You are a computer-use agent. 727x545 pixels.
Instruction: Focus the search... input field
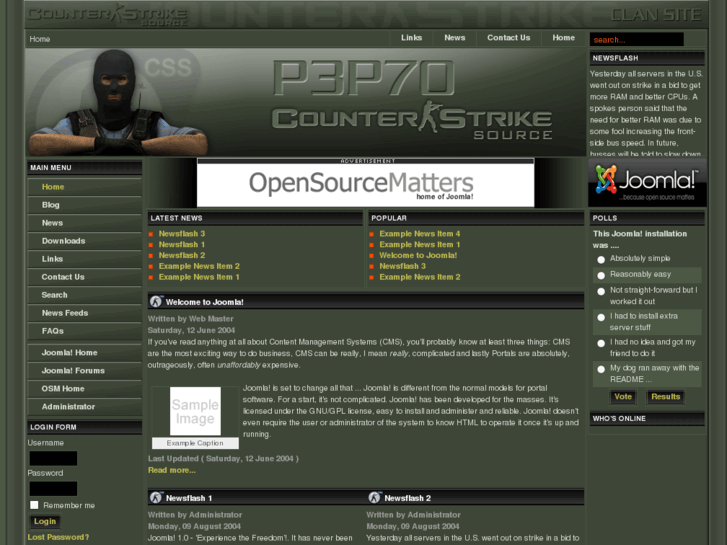pyautogui.click(x=637, y=39)
